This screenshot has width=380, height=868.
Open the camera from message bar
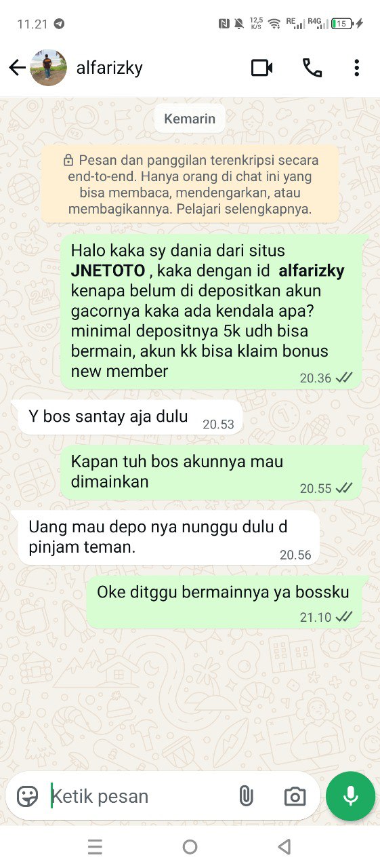click(x=295, y=797)
